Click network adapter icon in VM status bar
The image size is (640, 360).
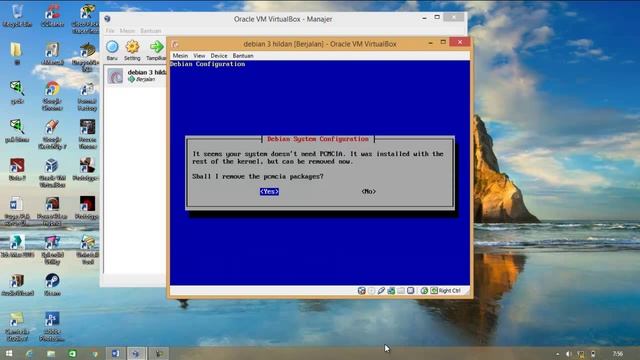pyautogui.click(x=391, y=291)
